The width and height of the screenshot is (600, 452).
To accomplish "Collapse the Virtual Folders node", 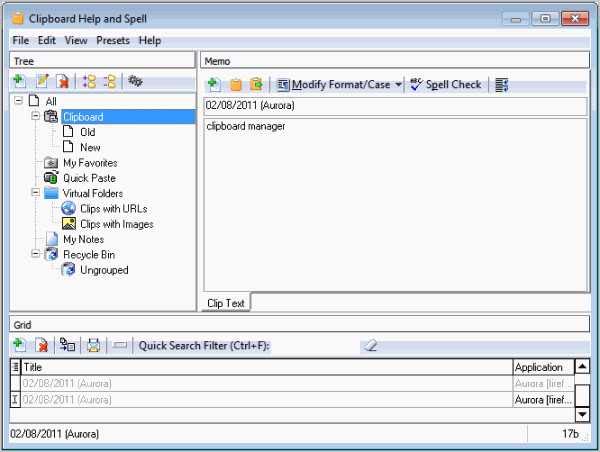I will point(35,193).
